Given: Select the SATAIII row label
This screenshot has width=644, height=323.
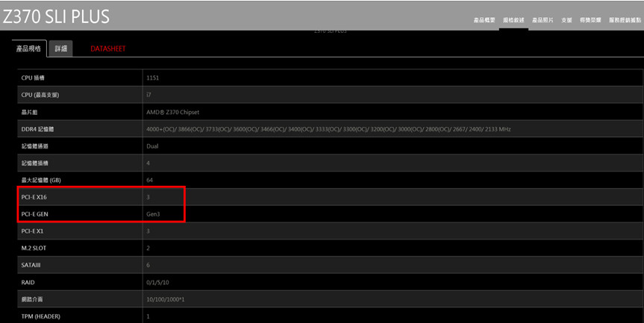Looking at the screenshot, I should pos(31,266).
